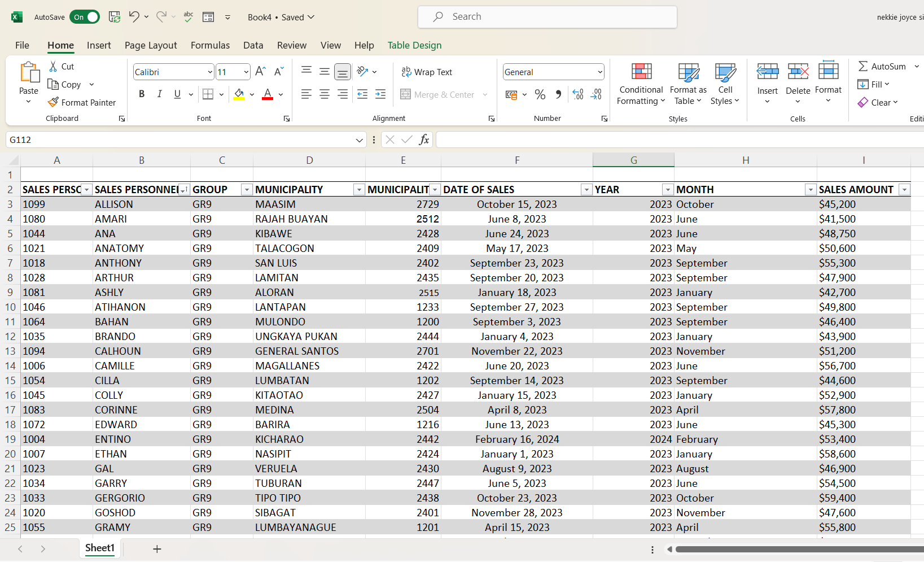
Task: Apply the yellow fill color swatch
Action: (x=239, y=95)
